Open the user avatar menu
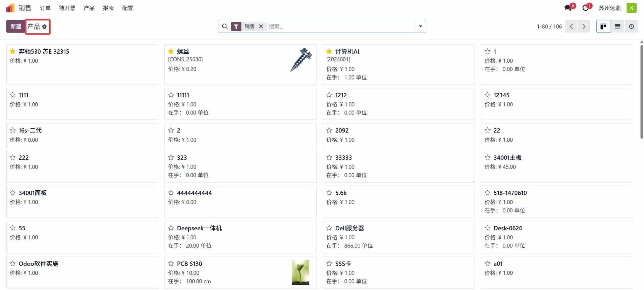This screenshot has width=644, height=290. (631, 8)
